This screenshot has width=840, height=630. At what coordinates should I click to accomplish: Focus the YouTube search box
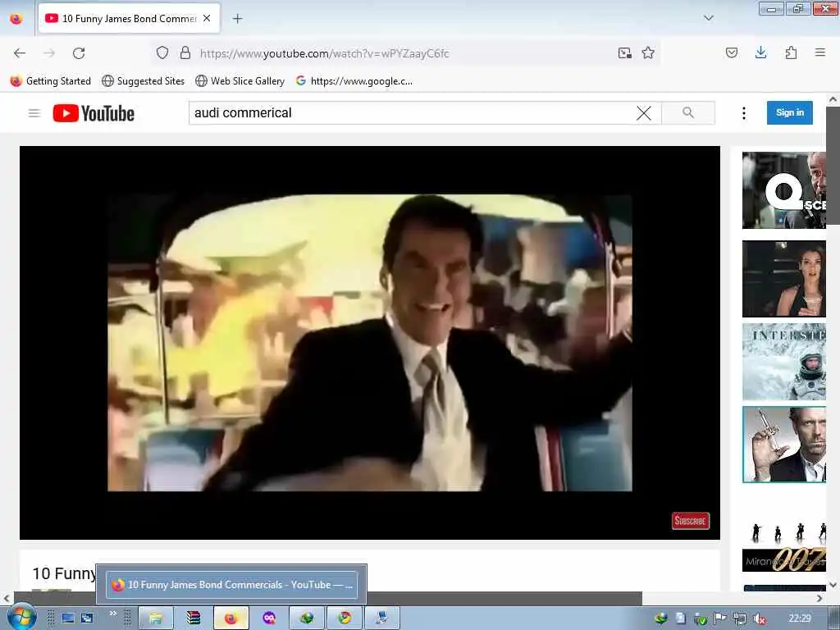(x=413, y=113)
